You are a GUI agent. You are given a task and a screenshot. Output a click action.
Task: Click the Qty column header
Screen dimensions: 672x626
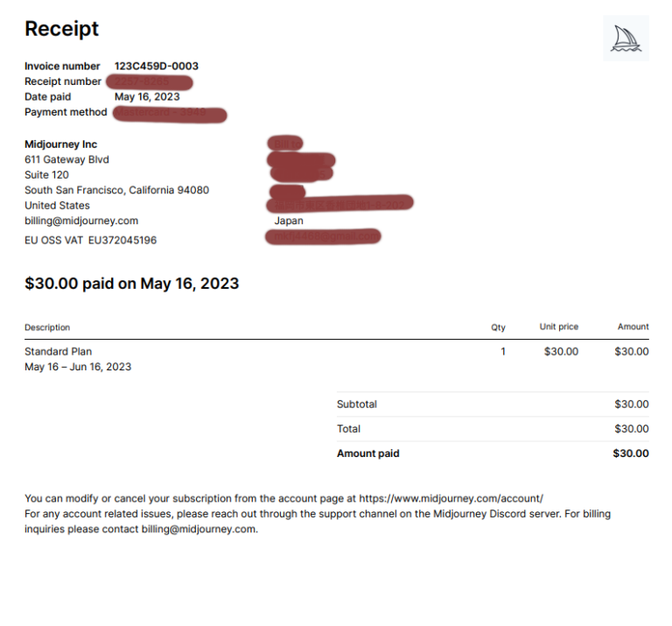click(x=498, y=327)
